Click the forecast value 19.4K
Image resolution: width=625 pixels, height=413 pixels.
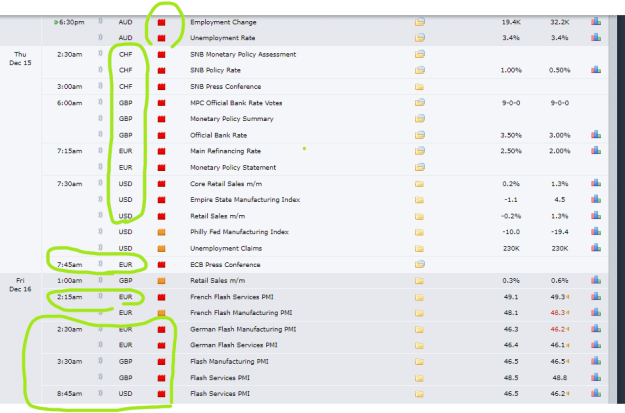coord(511,22)
